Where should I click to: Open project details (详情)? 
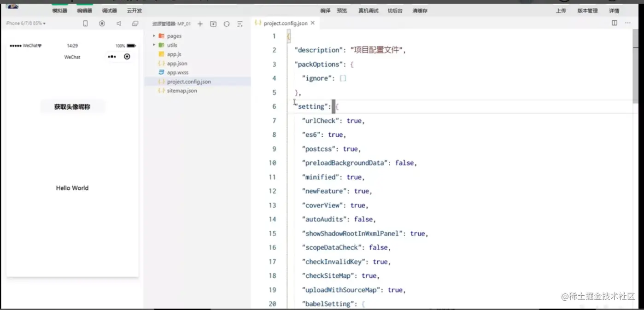tap(614, 11)
